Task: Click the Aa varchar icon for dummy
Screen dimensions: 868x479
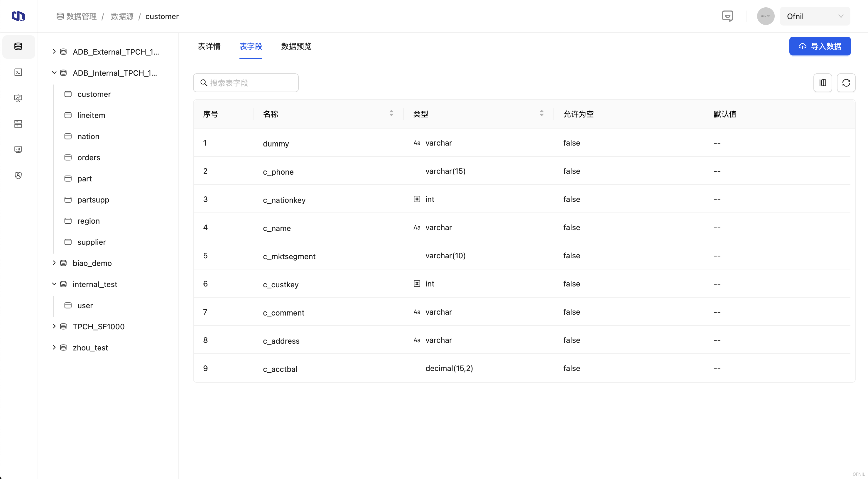Action: pyautogui.click(x=417, y=143)
